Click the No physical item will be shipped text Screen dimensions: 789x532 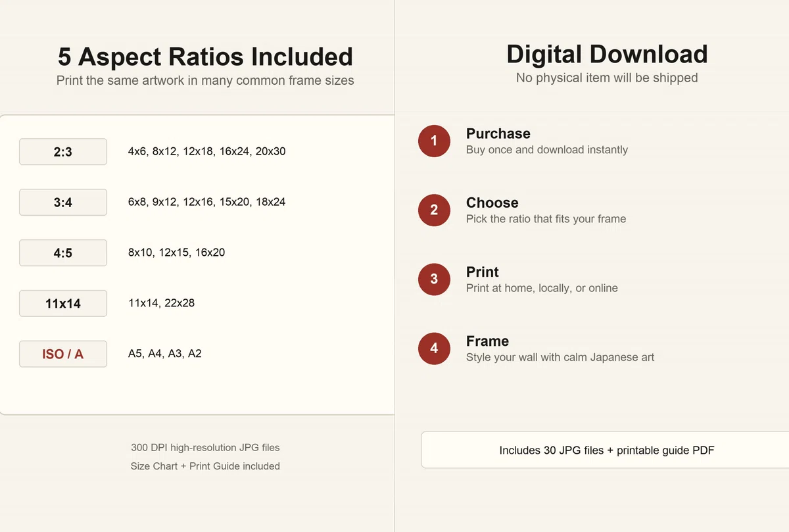pyautogui.click(x=607, y=78)
